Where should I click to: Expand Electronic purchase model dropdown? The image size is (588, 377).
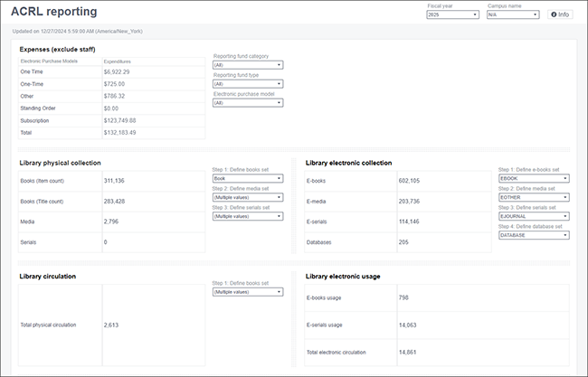coord(248,103)
